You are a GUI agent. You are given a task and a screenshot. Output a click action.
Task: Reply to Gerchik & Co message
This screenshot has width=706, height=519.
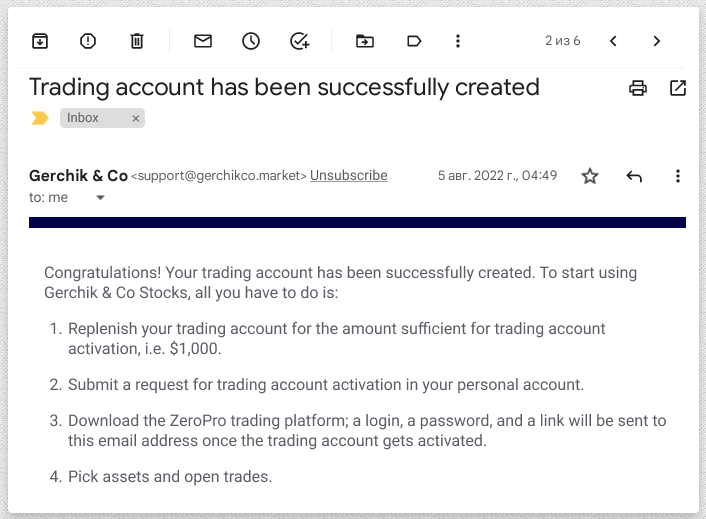point(634,176)
